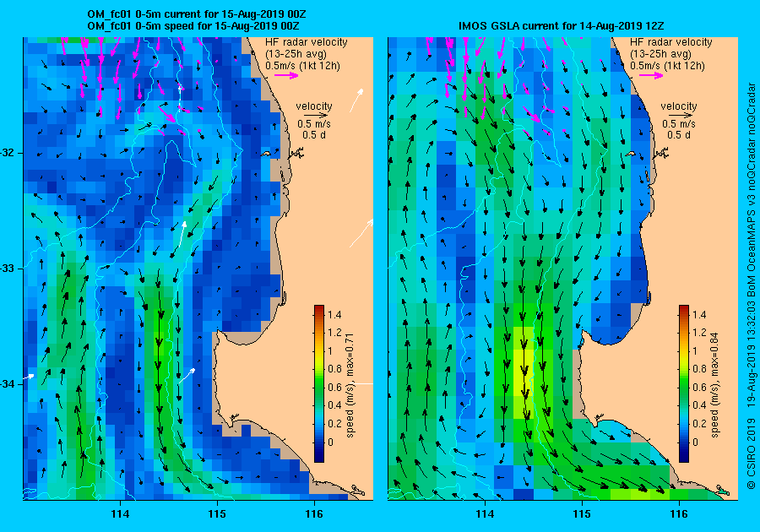
Task: Click longitude label 116 under IMOS GSLA map
Action: pyautogui.click(x=679, y=514)
